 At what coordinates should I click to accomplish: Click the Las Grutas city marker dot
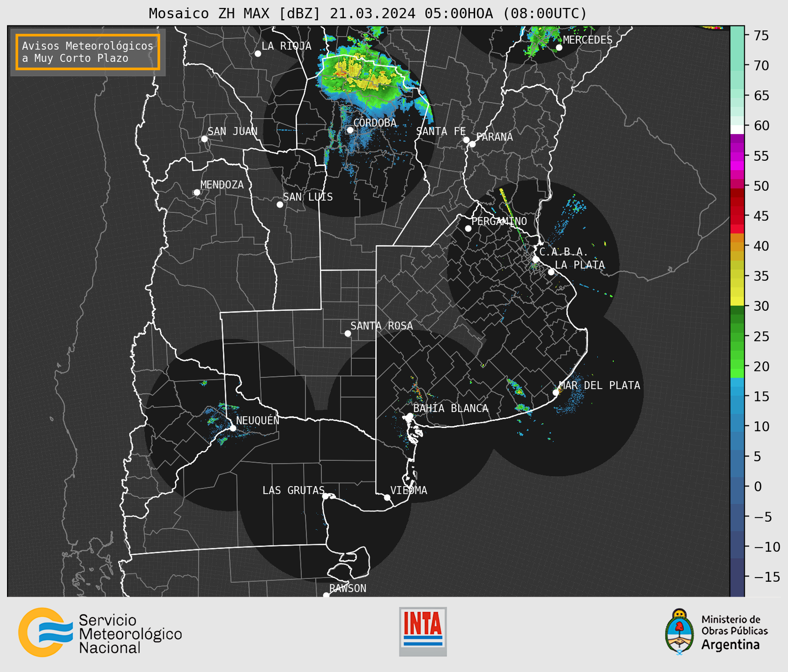[326, 496]
